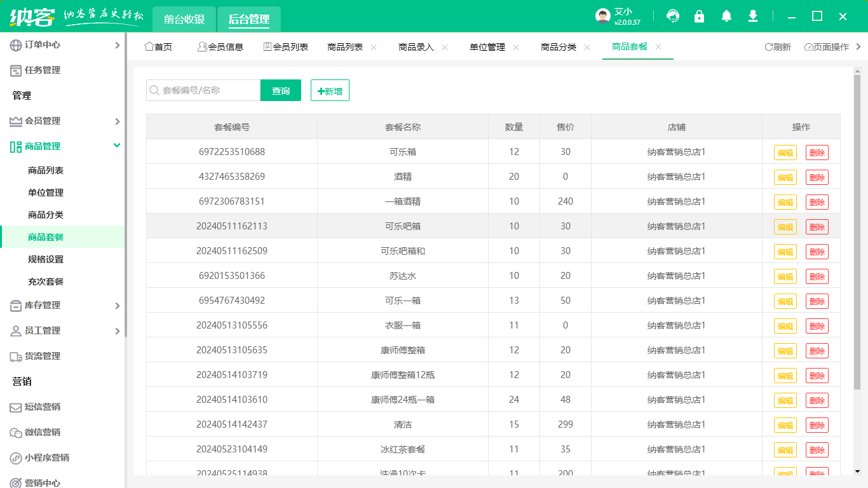The width and height of the screenshot is (868, 488).
Task: Click the 短信营销 envelope icon
Action: pyautogui.click(x=16, y=407)
